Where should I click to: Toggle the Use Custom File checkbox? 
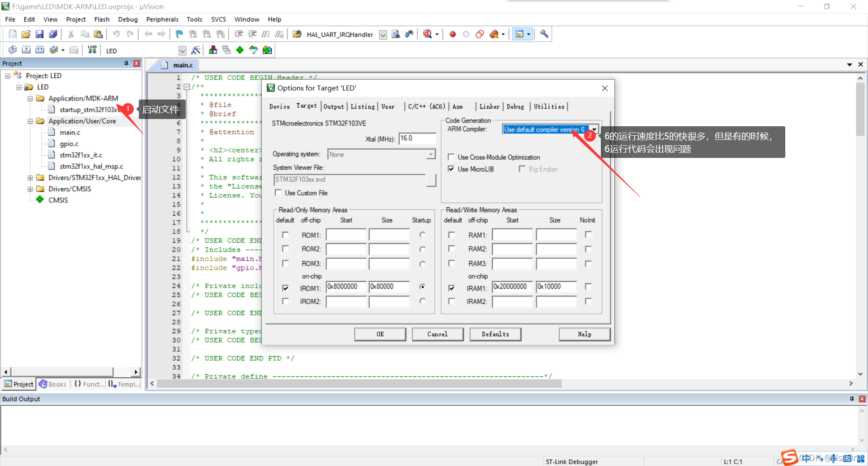coord(278,193)
